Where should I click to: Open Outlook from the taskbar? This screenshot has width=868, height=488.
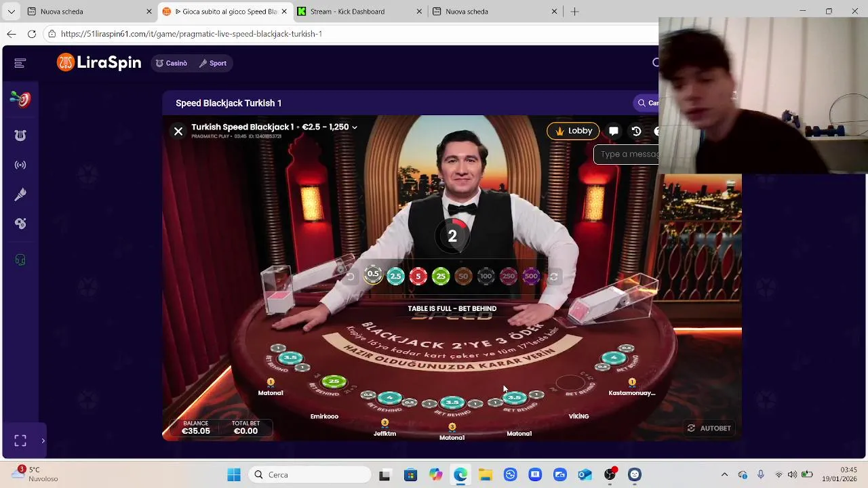point(585,474)
